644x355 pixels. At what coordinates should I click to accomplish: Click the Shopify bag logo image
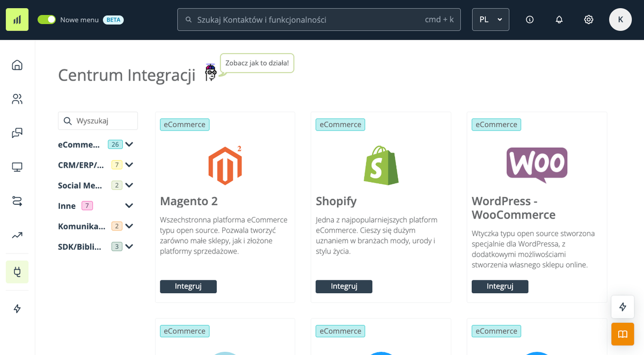pyautogui.click(x=381, y=165)
